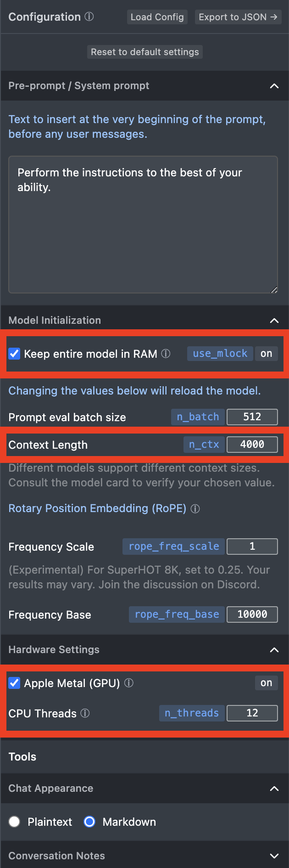Click the Context Length n_ctx input field

pos(252,445)
